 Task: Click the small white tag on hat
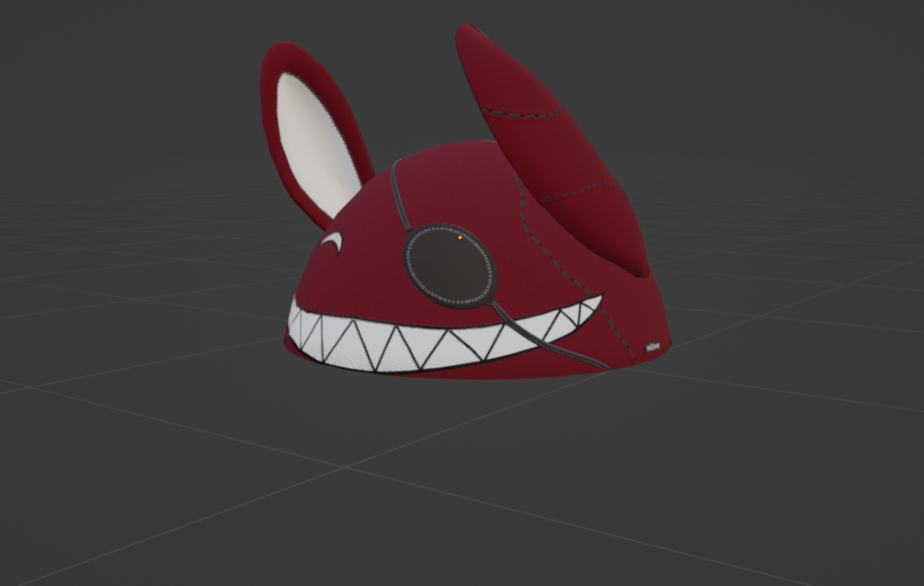653,347
